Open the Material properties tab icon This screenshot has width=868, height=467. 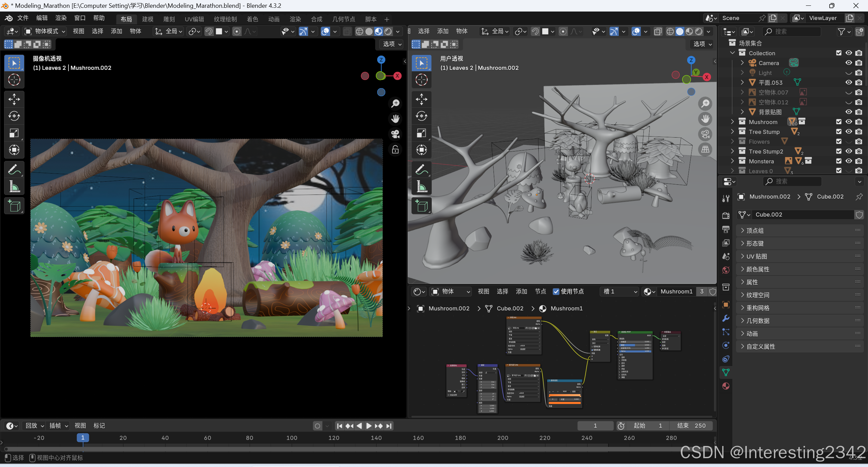(726, 386)
